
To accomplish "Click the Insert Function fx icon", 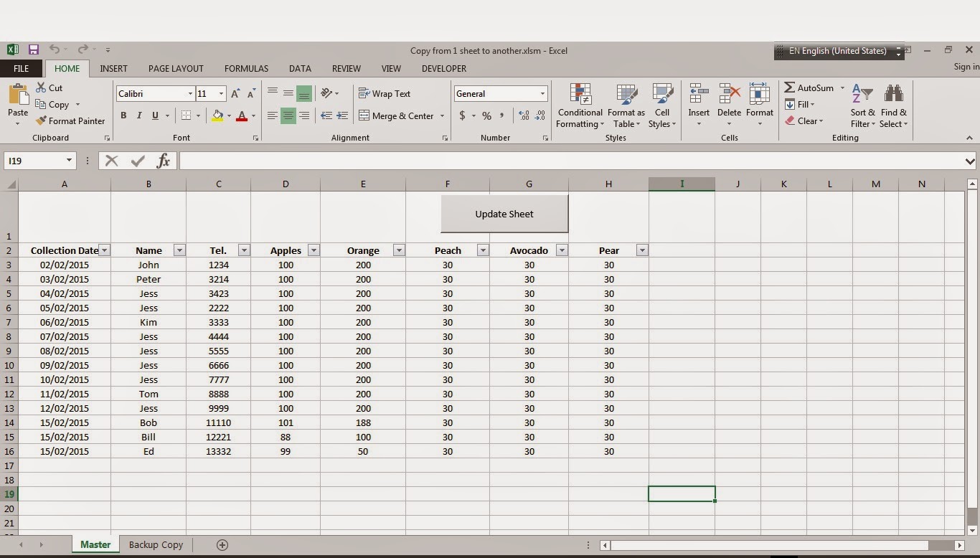I will click(x=164, y=161).
